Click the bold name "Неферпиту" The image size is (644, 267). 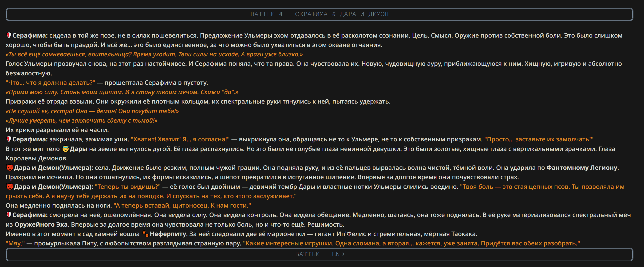(168, 234)
